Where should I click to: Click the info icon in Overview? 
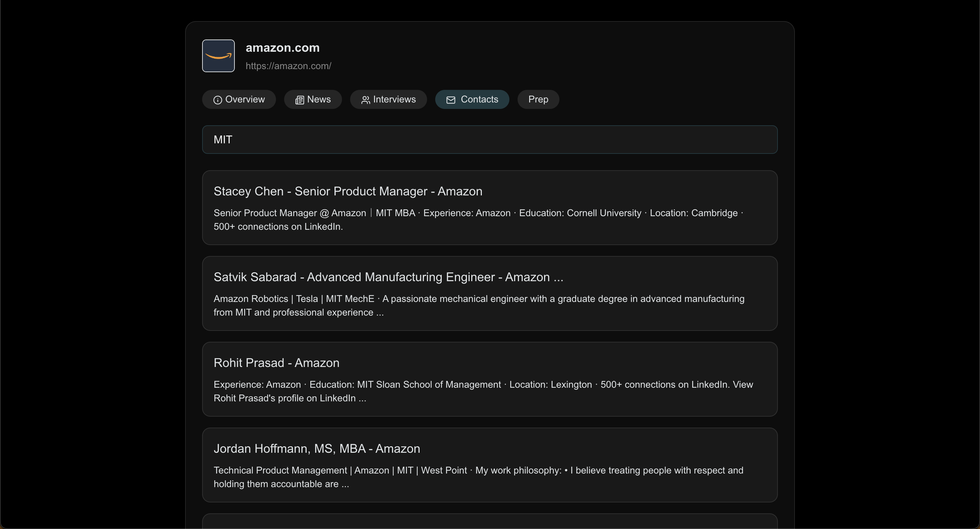218,100
